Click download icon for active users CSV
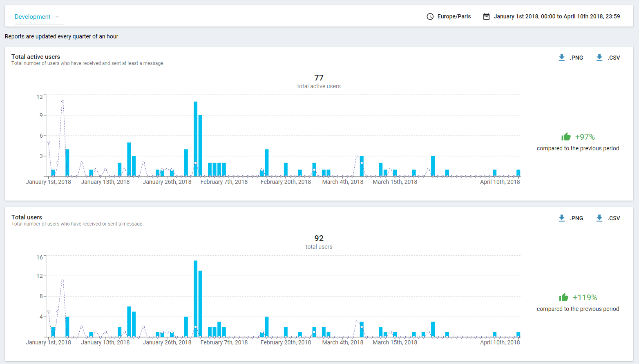639x364 pixels. (x=599, y=58)
